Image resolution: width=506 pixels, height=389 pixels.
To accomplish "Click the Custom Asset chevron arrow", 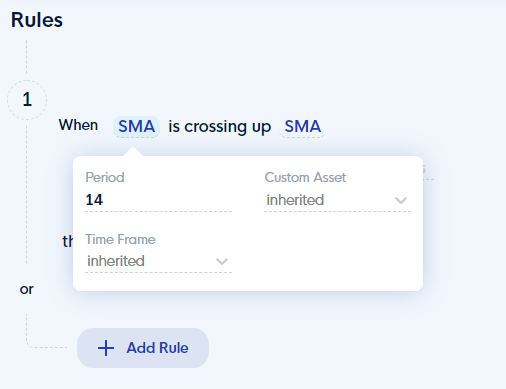I will click(x=401, y=200).
